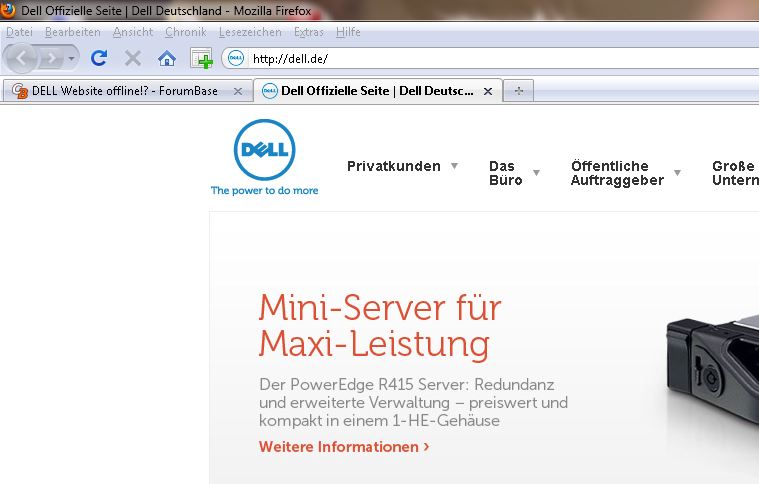Click the Das Büro navigation item
759x484 pixels.
pos(506,173)
